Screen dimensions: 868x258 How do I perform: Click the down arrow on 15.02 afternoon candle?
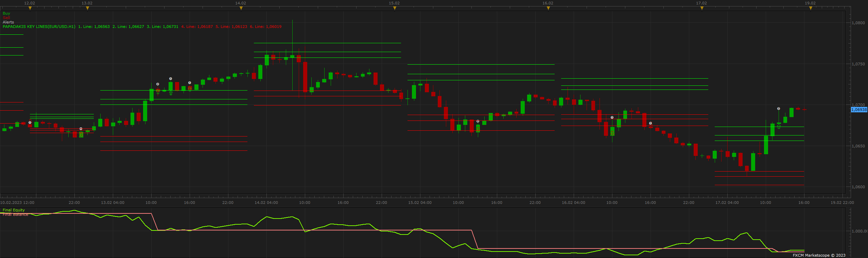click(x=478, y=129)
